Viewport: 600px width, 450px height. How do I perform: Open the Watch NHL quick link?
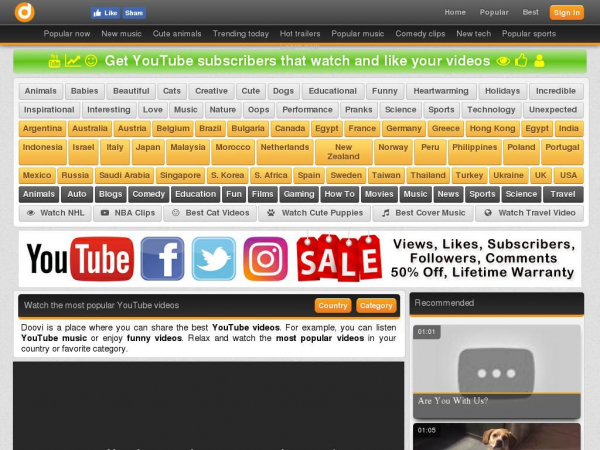(x=55, y=213)
